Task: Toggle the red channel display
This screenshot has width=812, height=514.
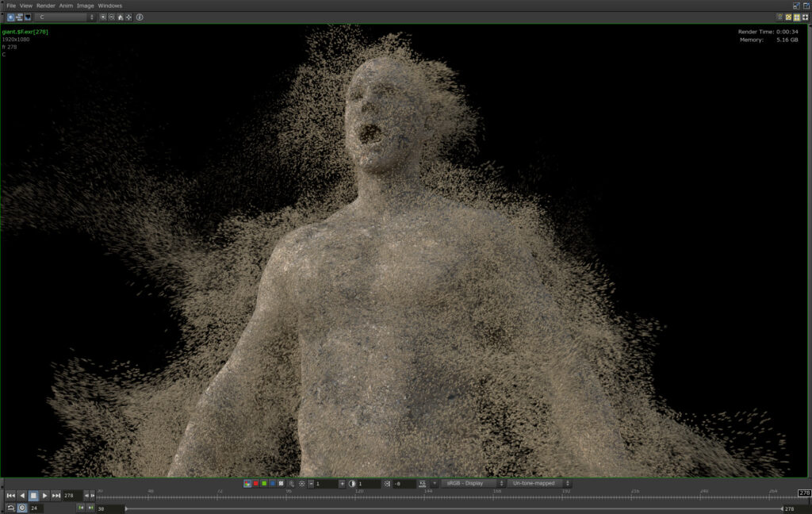Action: click(x=256, y=483)
